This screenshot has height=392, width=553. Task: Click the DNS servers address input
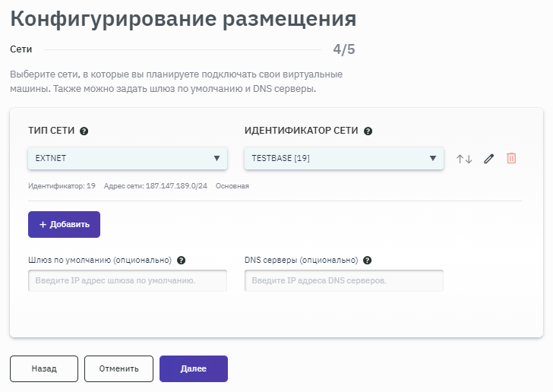click(x=344, y=280)
